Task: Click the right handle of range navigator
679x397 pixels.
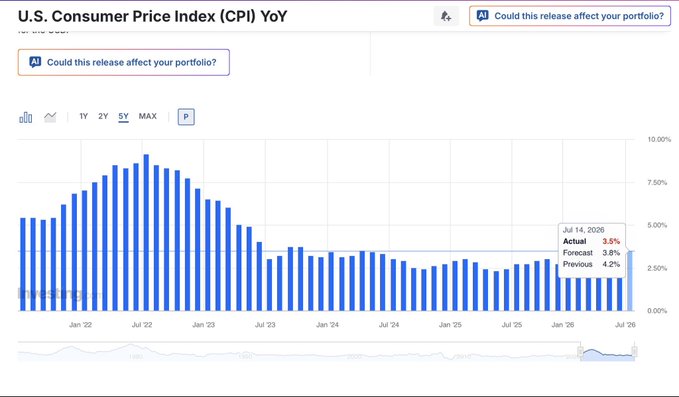Action: tap(634, 351)
